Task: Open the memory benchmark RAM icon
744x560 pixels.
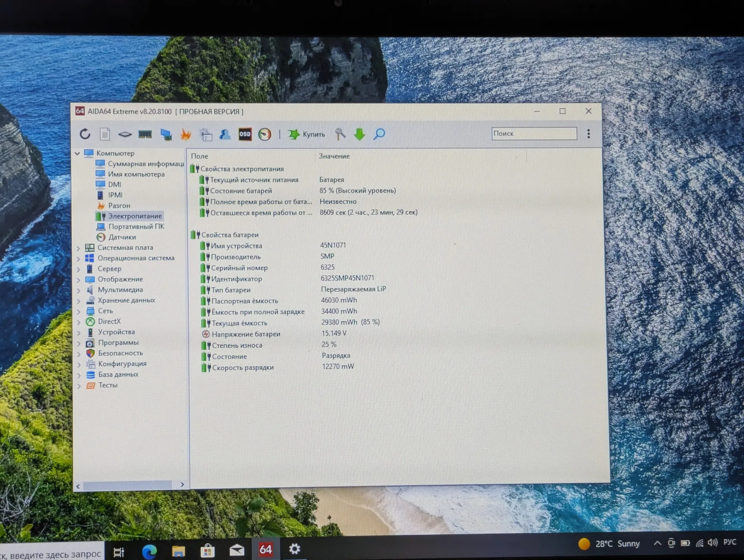Action: [145, 134]
